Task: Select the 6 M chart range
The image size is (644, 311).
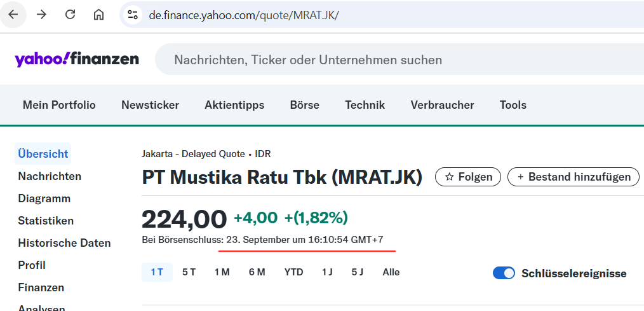Action: 257,272
